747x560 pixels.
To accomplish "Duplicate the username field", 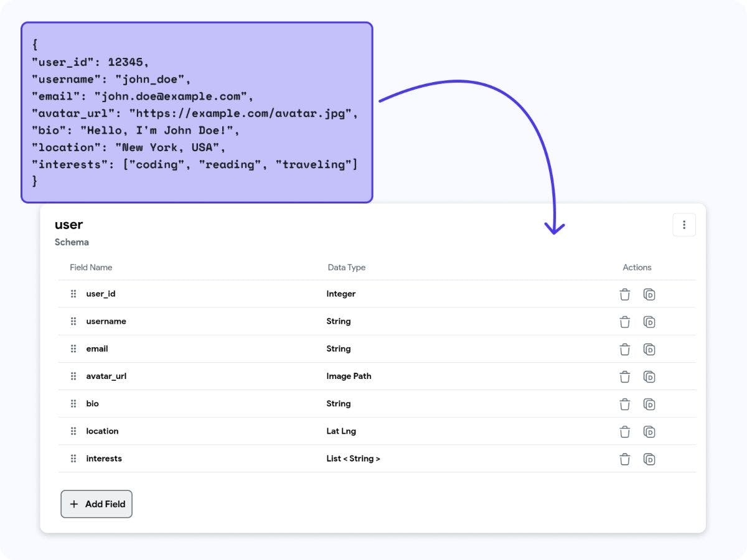I will pos(649,322).
